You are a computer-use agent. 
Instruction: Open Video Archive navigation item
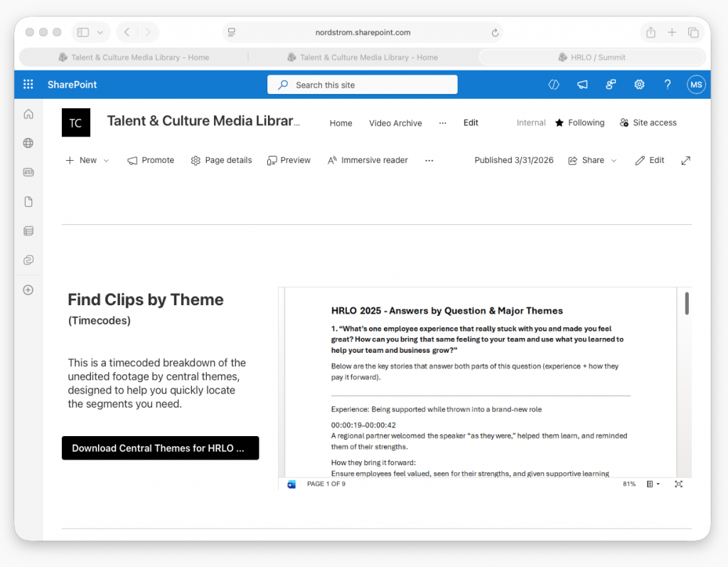point(395,123)
